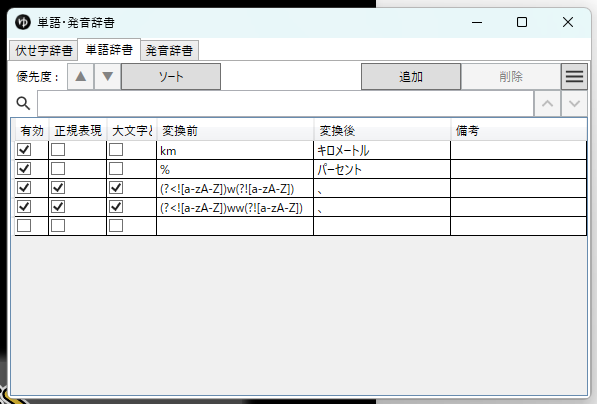597x404 pixels.
Task: Open the hamburger menu icon
Action: [574, 77]
